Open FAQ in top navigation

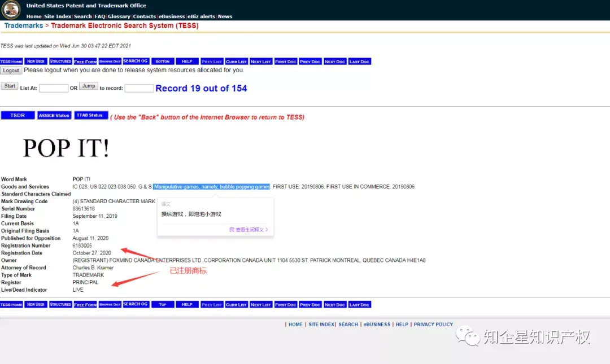point(100,16)
